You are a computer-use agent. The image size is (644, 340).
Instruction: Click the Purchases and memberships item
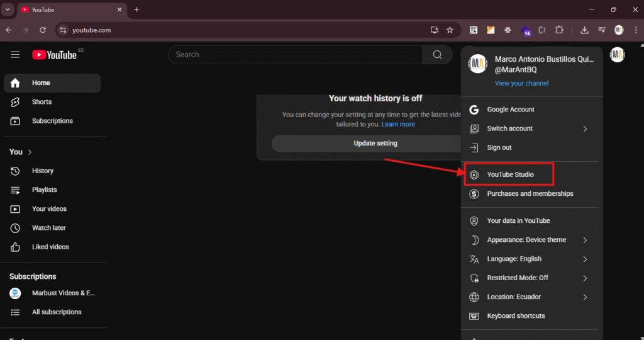[x=530, y=194]
